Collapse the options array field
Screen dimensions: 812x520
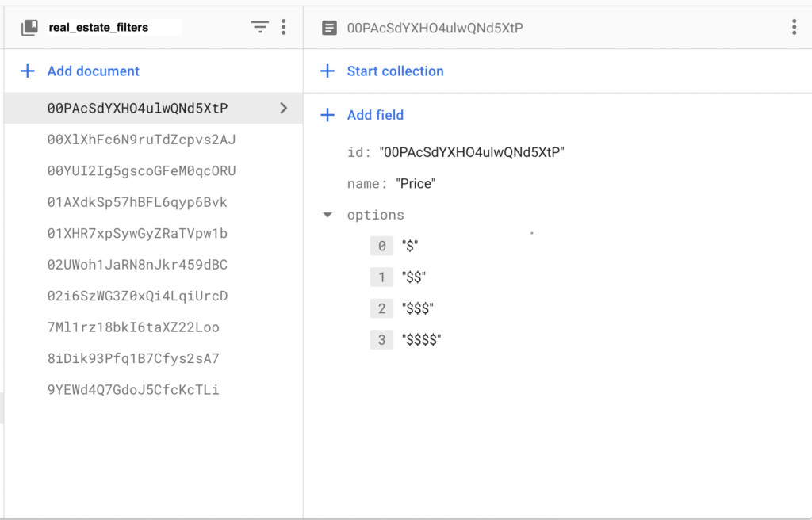pyautogui.click(x=327, y=214)
